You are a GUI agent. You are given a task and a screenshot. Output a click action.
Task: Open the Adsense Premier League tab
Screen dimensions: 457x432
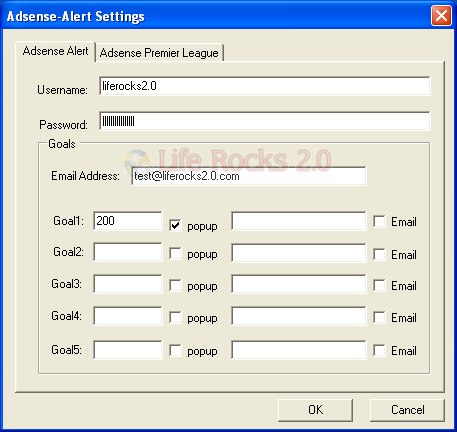tap(159, 53)
